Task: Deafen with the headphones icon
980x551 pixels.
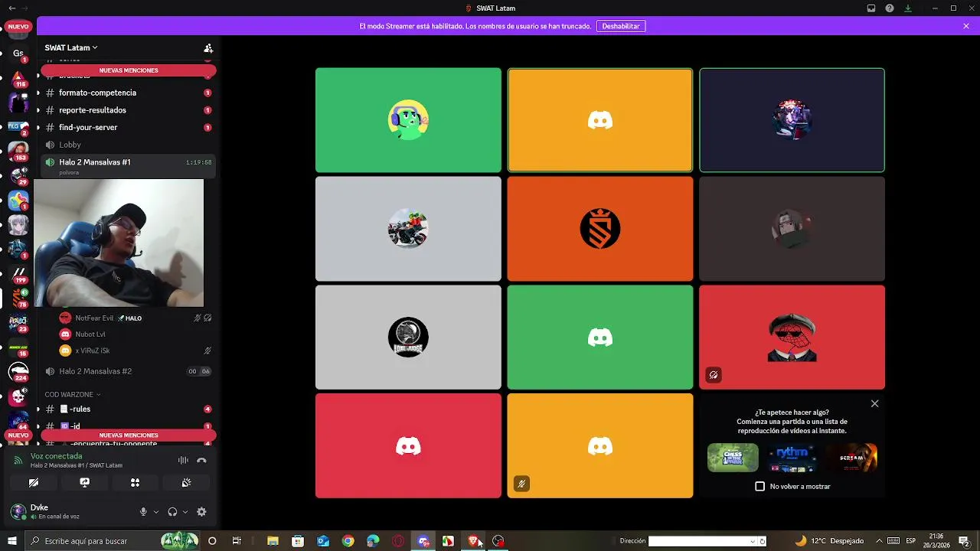Action: tap(172, 512)
